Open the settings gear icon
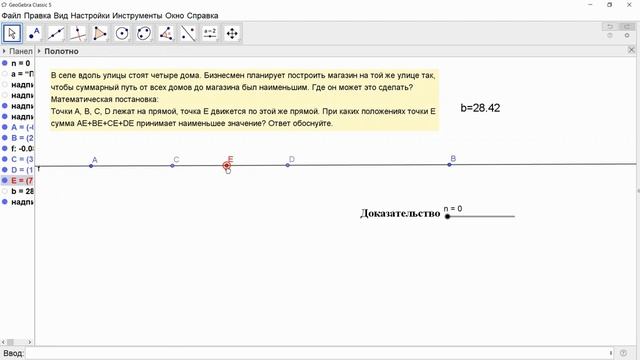 pyautogui.click(x=627, y=36)
